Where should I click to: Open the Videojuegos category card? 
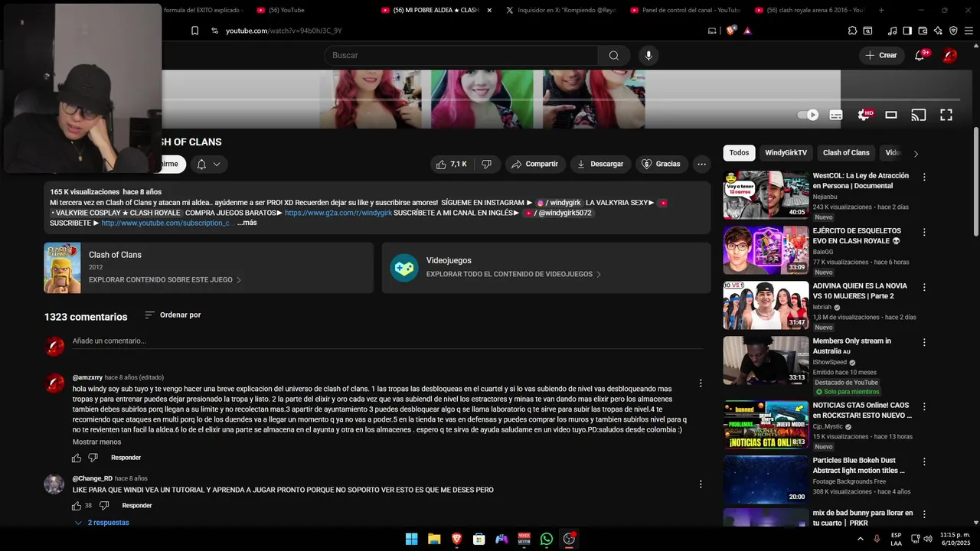[546, 268]
